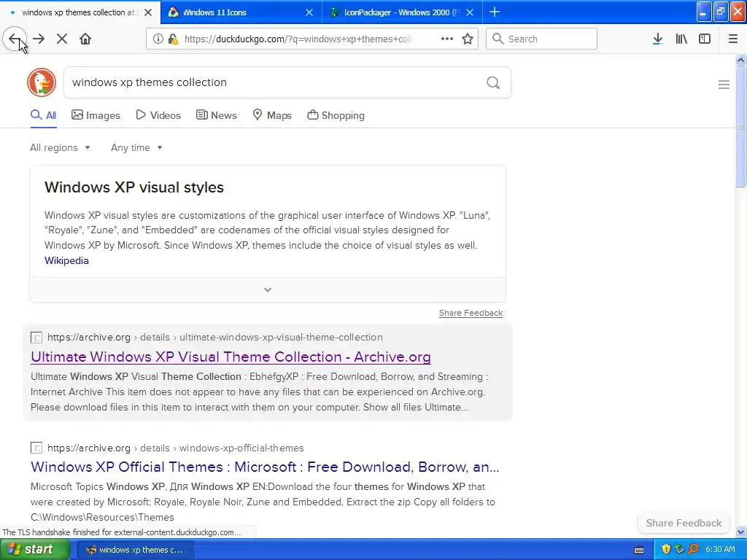Screen dimensions: 747x560
Task: Click the Firefox Search box
Action: [541, 39]
